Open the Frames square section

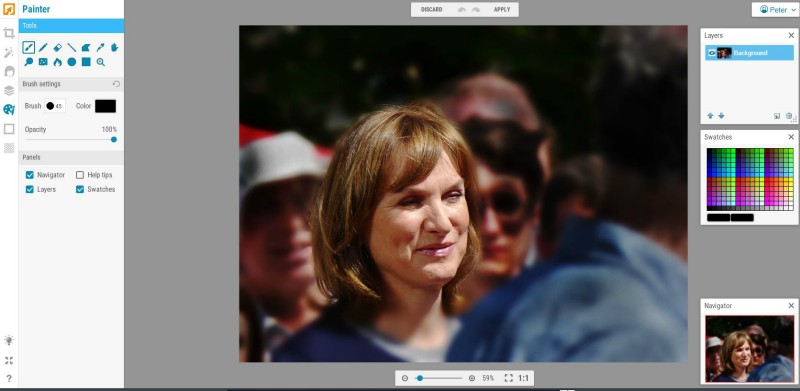(9, 129)
